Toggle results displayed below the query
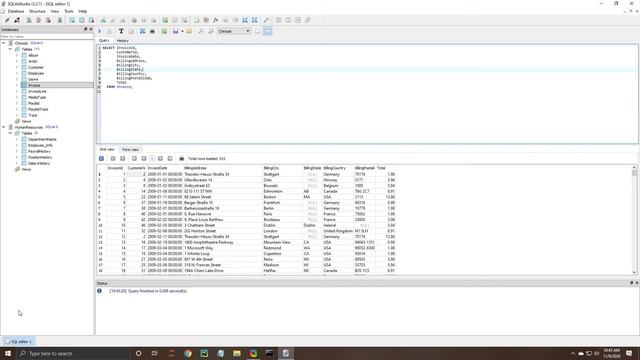The width and height of the screenshot is (640, 360). click(x=268, y=31)
